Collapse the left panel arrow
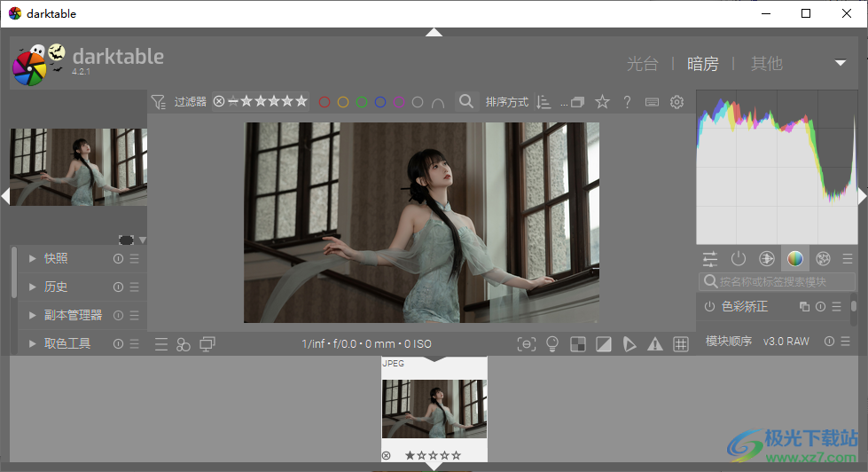The height and width of the screenshot is (472, 868). pyautogui.click(x=5, y=196)
